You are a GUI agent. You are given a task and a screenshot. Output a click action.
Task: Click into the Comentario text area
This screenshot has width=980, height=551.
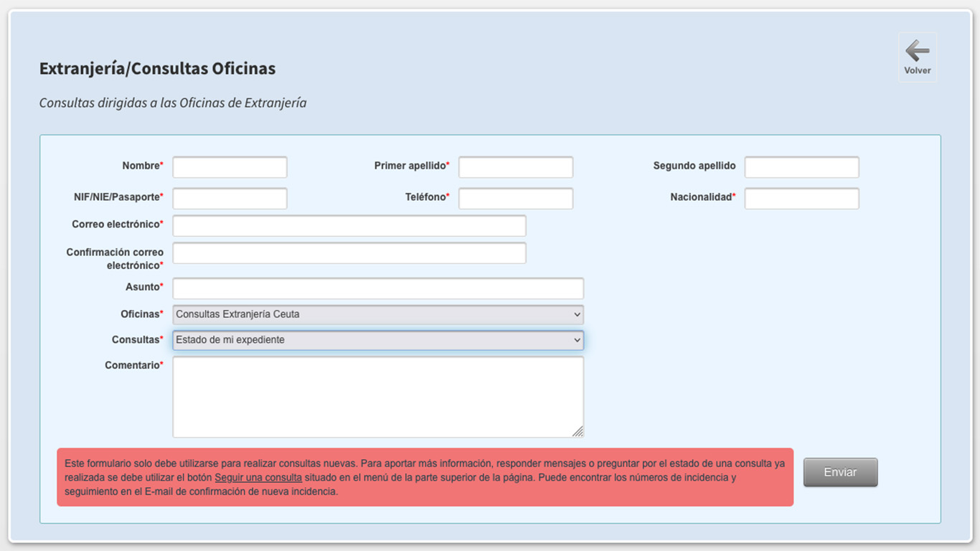(x=378, y=397)
